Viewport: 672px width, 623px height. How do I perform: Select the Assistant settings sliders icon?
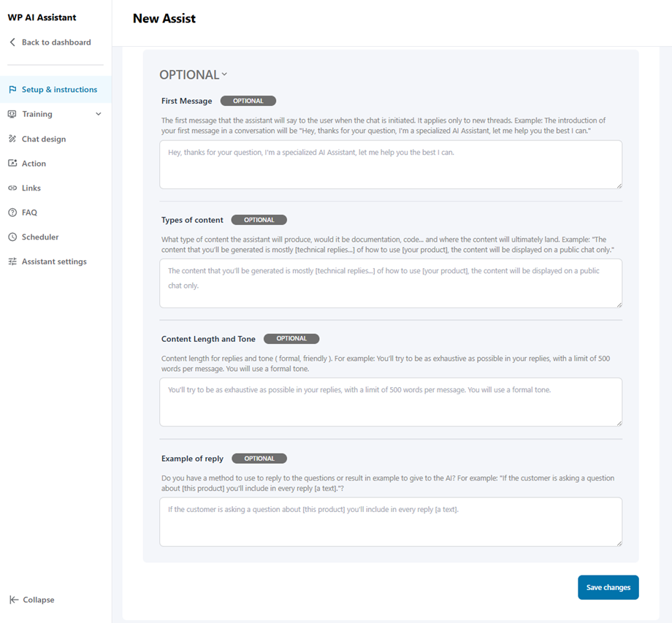[12, 261]
